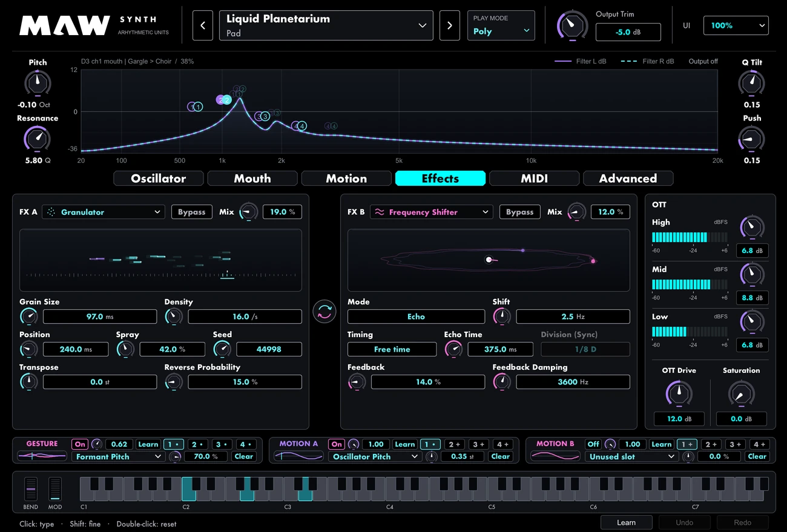
Task: Toggle the Motion B Off switch
Action: click(x=593, y=444)
